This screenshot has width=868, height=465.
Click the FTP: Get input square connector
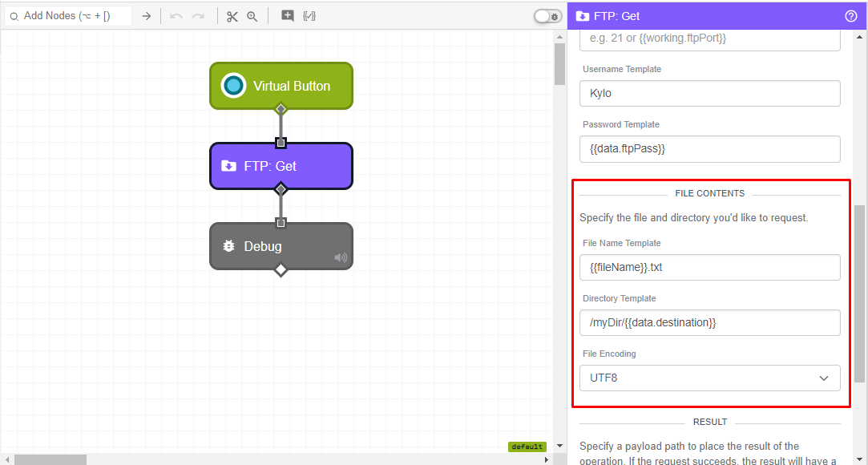tap(281, 143)
